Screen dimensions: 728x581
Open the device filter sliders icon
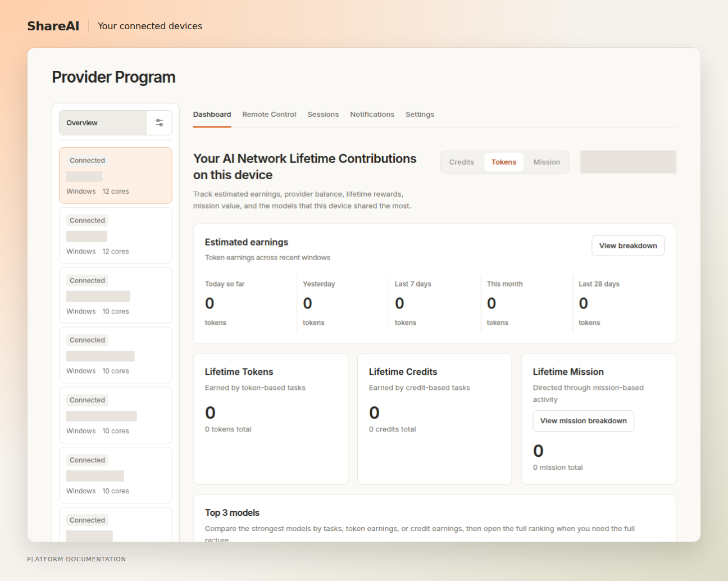160,122
